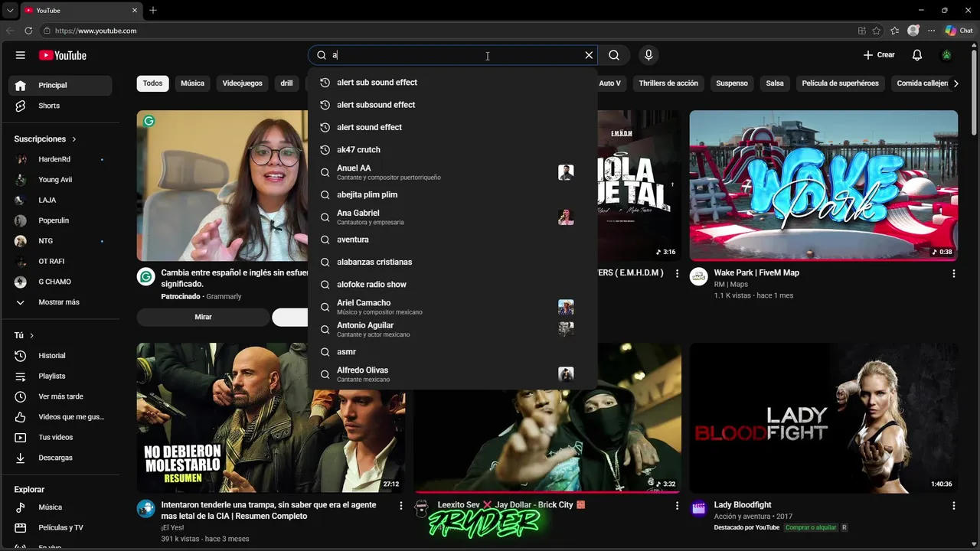Open the Edge browser profile icon

click(913, 31)
